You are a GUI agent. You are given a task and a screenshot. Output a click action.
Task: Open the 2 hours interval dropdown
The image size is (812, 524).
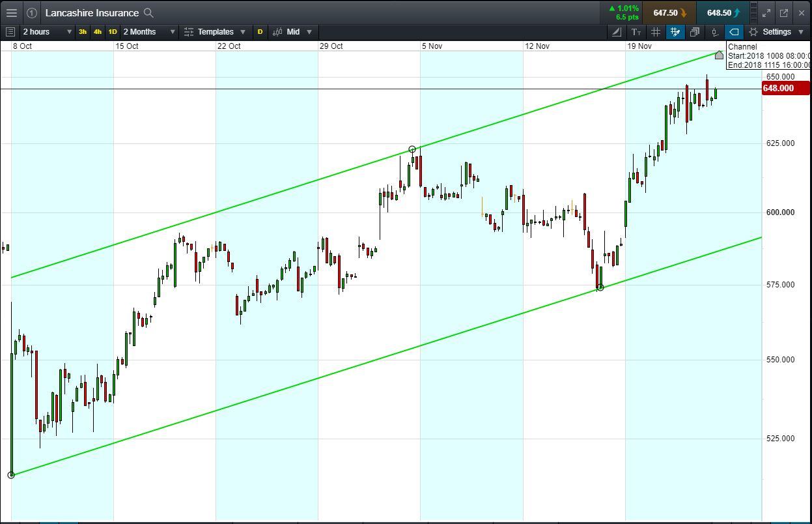click(x=48, y=31)
